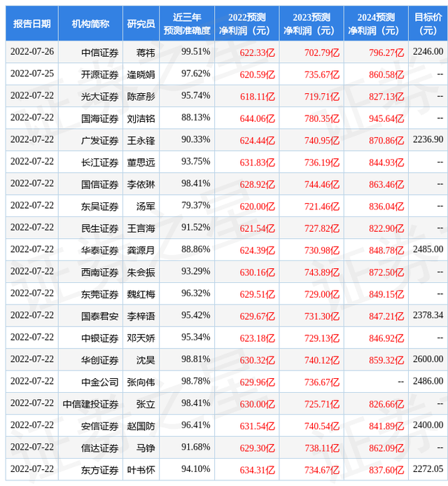The image size is (448, 486).
Task: Click the 机构简称 column header
Action: (x=90, y=24)
